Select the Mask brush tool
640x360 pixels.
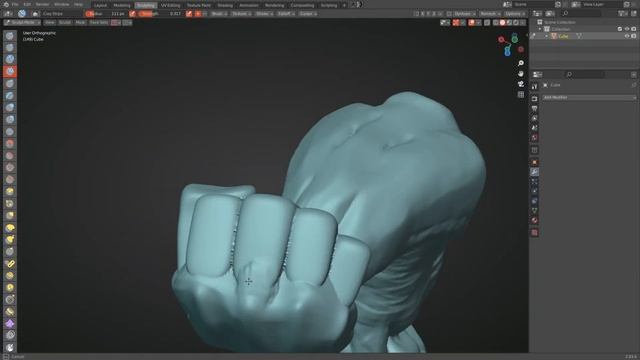coord(10,347)
